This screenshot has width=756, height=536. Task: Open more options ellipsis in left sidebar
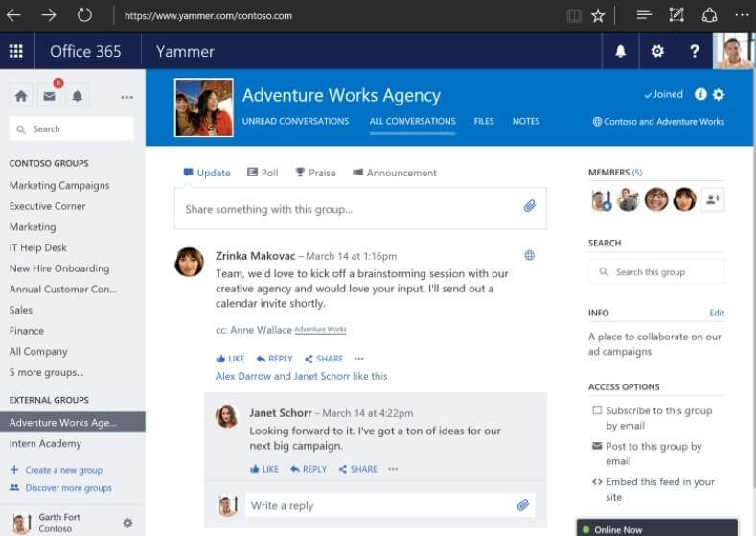tap(126, 97)
